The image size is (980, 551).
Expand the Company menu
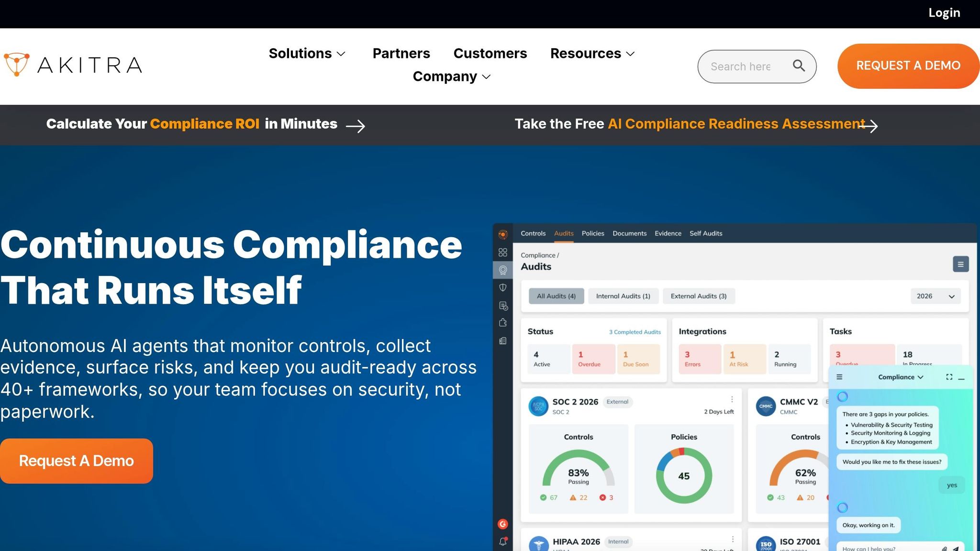point(452,77)
